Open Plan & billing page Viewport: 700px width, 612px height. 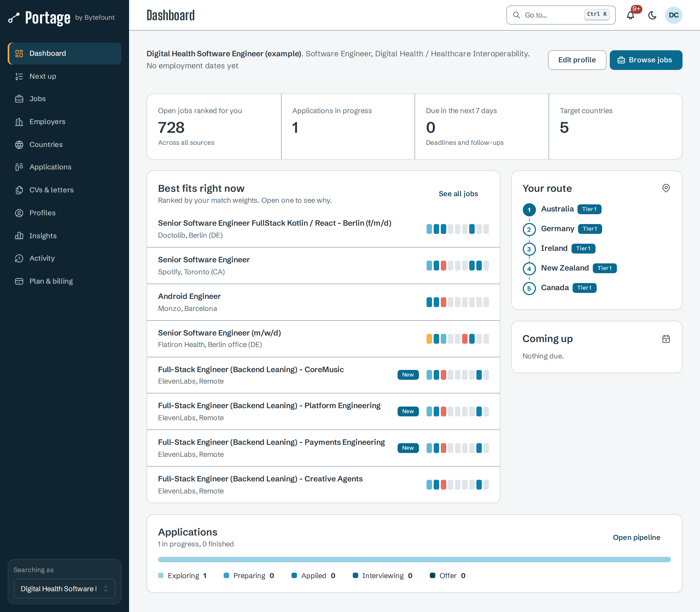(64, 281)
